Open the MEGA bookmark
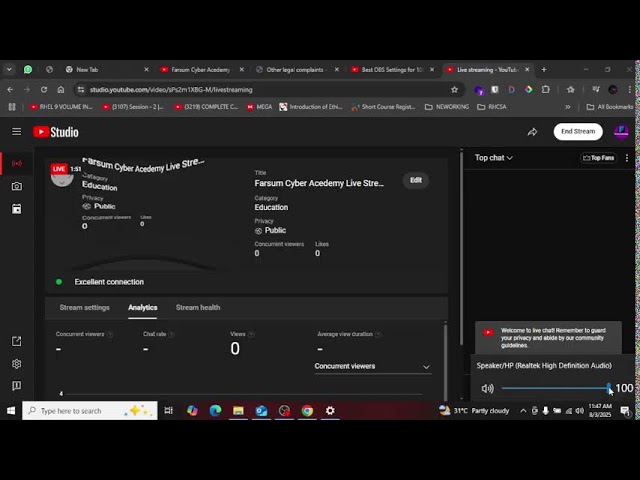Viewport: 640px width, 480px height. pyautogui.click(x=260, y=107)
